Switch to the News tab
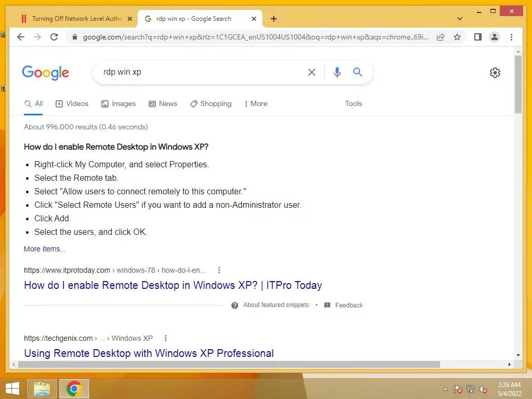Viewport: 532px width, 399px height. point(163,103)
